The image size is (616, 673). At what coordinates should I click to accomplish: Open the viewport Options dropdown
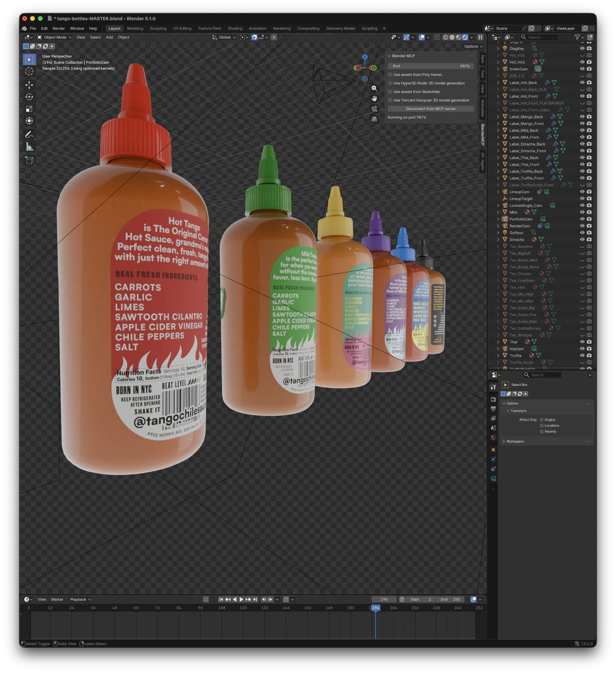coord(473,47)
